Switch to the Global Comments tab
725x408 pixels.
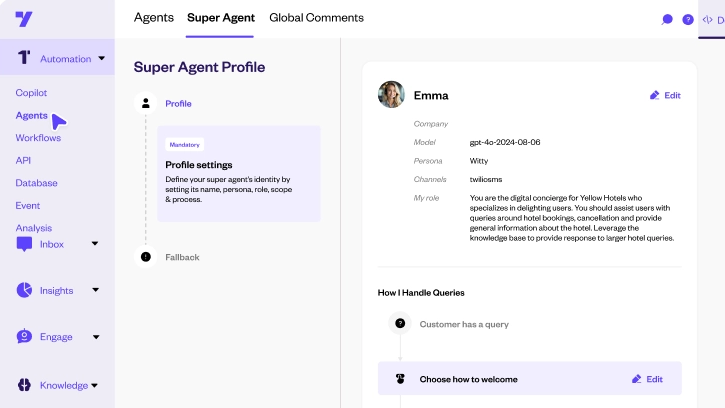click(x=316, y=18)
